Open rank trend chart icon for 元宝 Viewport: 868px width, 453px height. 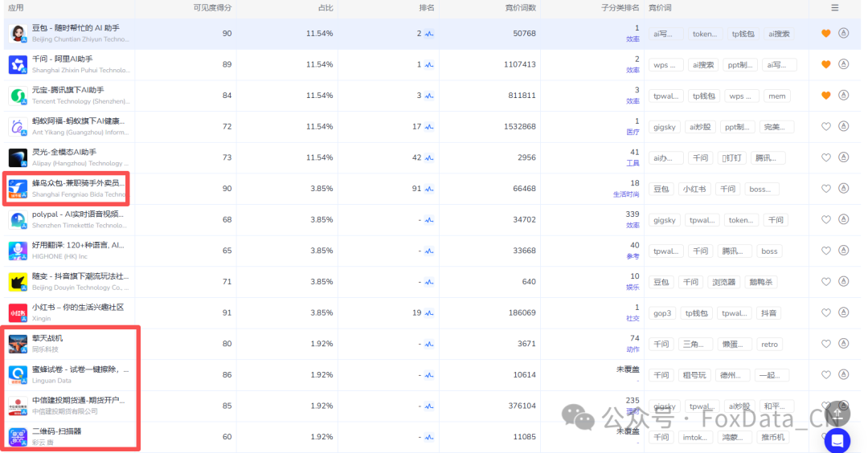coord(429,96)
